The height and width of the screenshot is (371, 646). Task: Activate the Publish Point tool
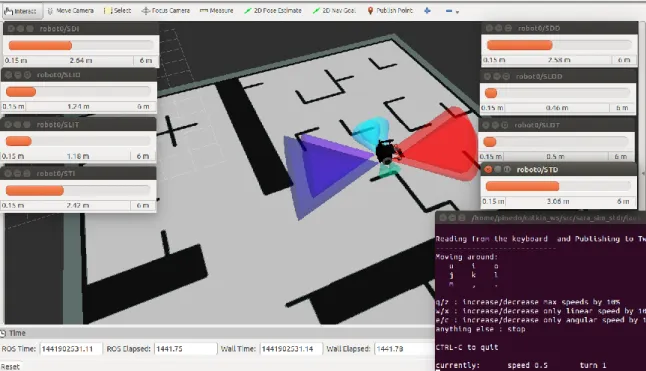390,11
